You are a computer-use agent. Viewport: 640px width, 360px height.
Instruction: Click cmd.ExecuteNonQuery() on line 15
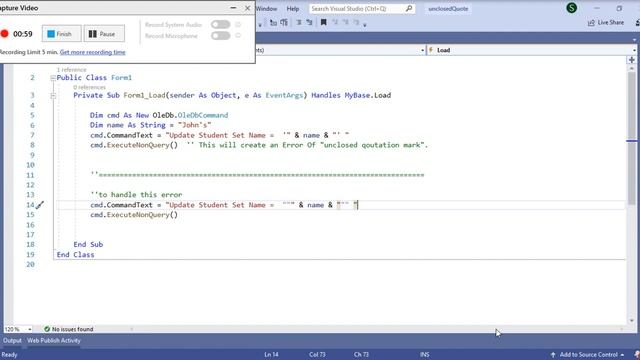(134, 215)
